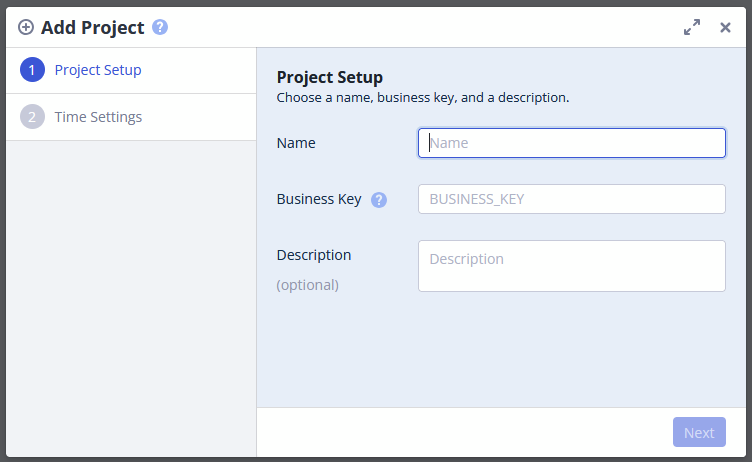Click the Name field label
This screenshot has height=462, width=752.
coord(296,143)
